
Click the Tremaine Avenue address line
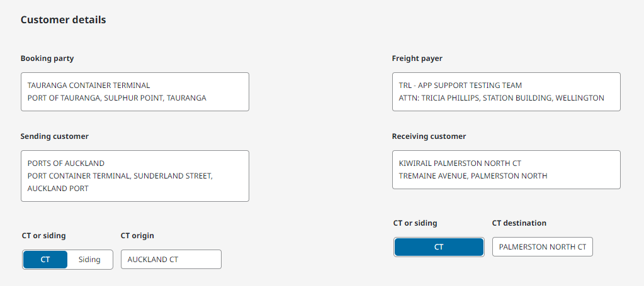coord(473,176)
